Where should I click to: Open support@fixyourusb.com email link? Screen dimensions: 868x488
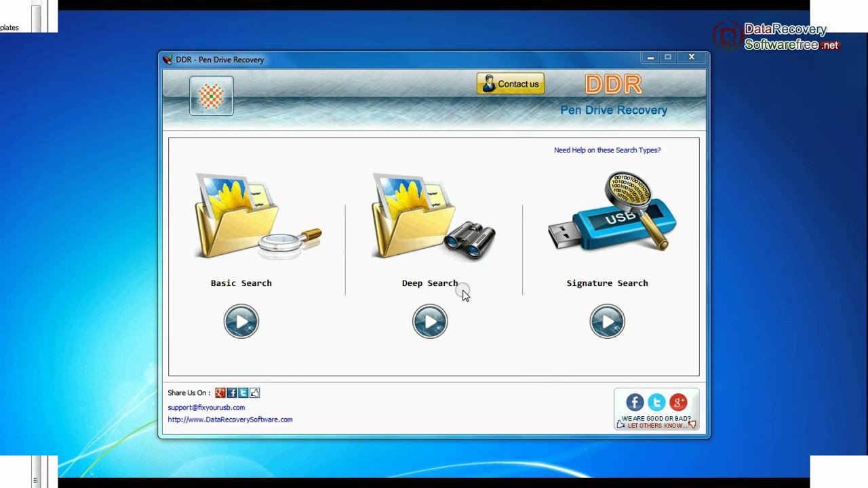(x=206, y=408)
